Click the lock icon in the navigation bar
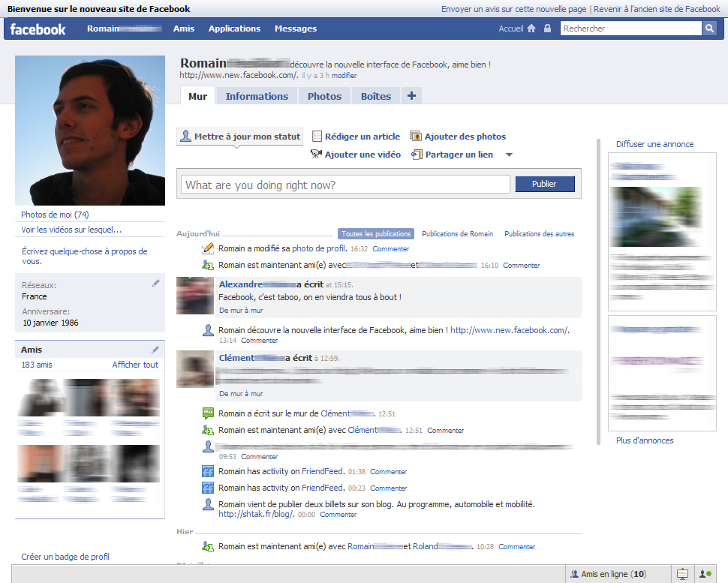The height and width of the screenshot is (583, 728). (x=548, y=28)
